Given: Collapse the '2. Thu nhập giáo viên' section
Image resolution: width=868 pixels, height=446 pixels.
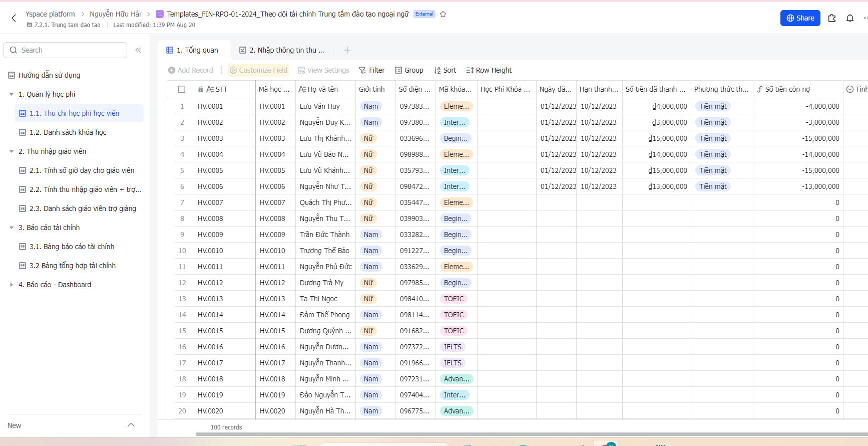Looking at the screenshot, I should 12,151.
